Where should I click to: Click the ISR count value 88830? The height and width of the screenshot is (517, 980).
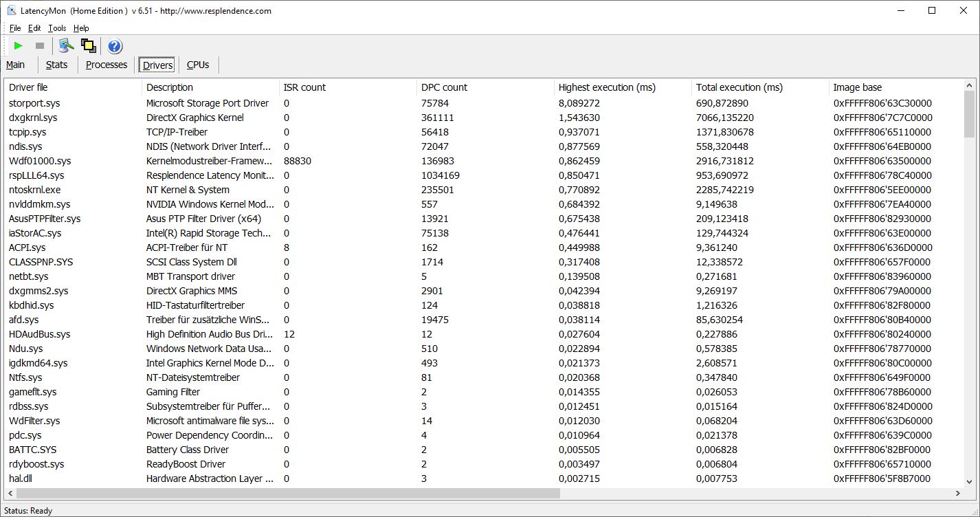click(x=298, y=161)
